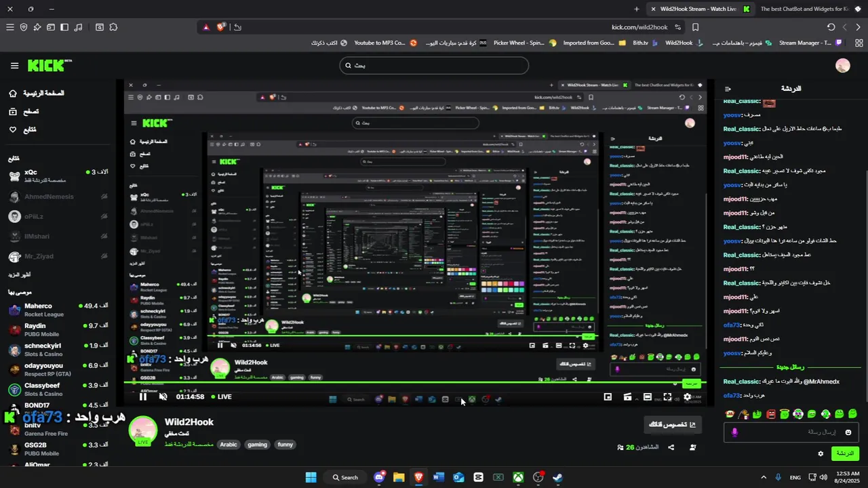Viewport: 868px width, 488px height.
Task: Open Kick sidebar hamburger menu
Action: pos(14,66)
